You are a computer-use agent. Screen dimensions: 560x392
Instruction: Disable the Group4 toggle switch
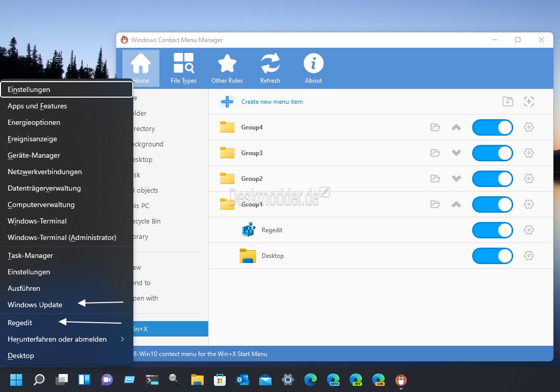pos(493,127)
